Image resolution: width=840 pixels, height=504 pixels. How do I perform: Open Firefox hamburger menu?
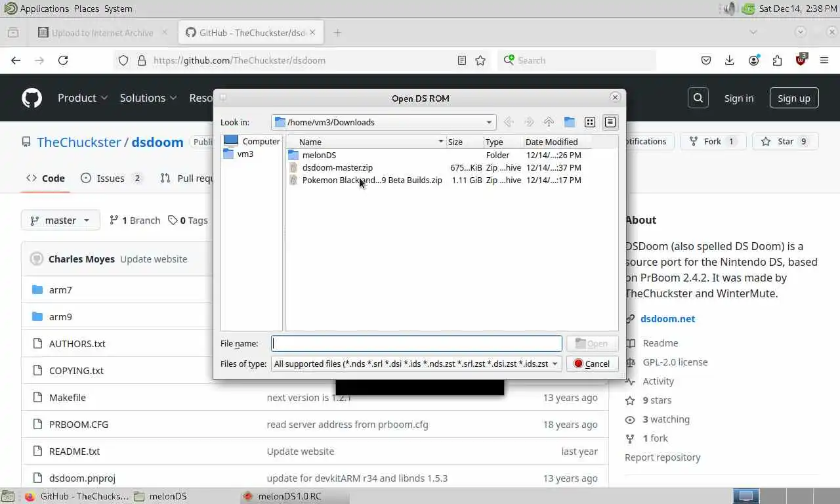click(824, 60)
